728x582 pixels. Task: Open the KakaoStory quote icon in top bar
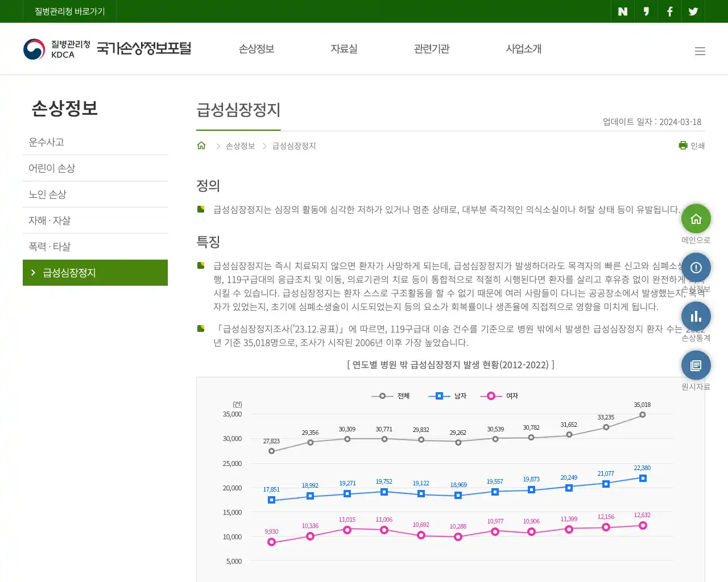pyautogui.click(x=646, y=11)
